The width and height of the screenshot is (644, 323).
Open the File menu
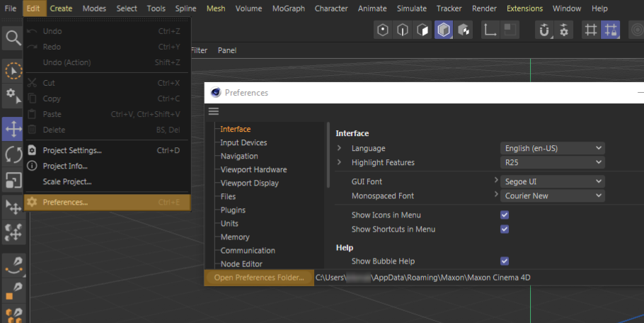pos(11,8)
